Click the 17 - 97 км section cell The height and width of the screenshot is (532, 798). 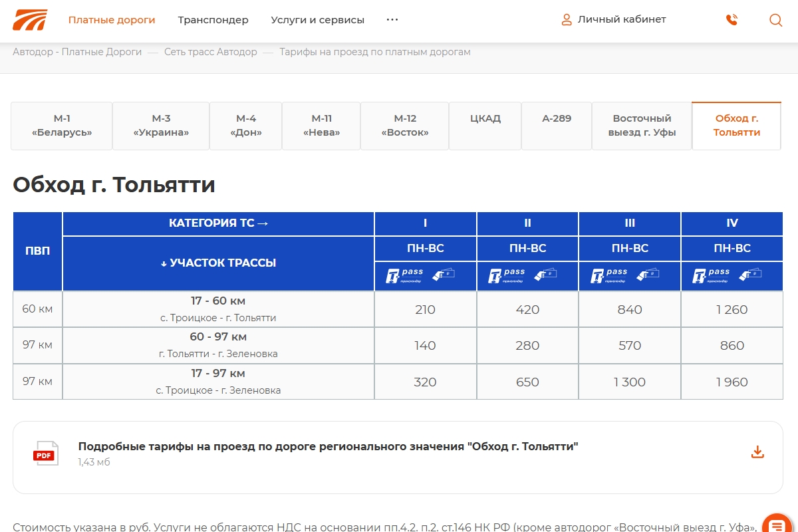218,382
